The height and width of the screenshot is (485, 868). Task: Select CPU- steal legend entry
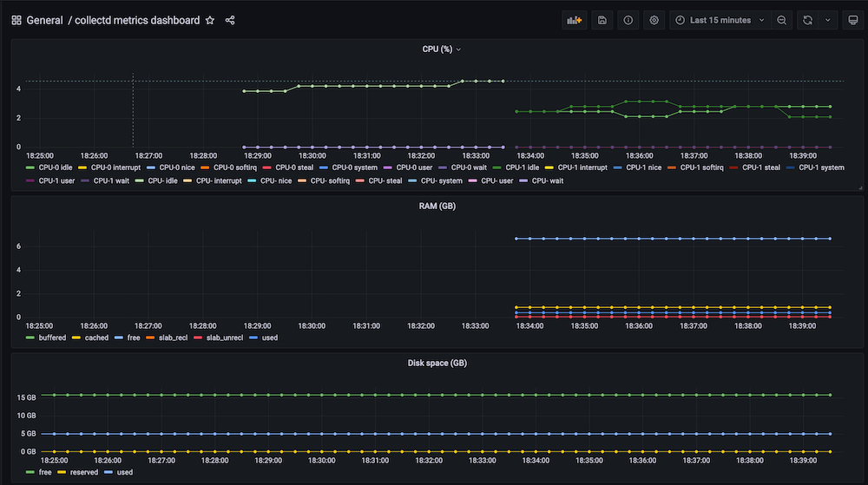385,180
